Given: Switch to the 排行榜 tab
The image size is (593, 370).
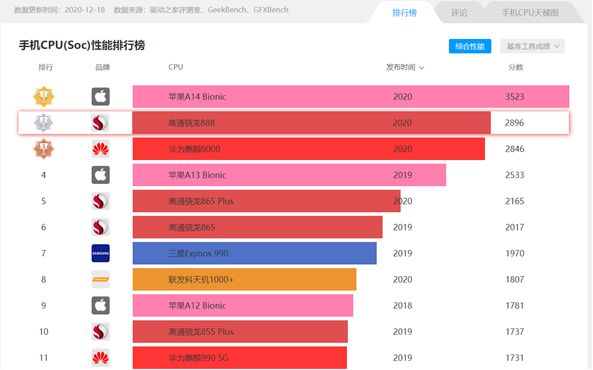Looking at the screenshot, I should (x=404, y=13).
